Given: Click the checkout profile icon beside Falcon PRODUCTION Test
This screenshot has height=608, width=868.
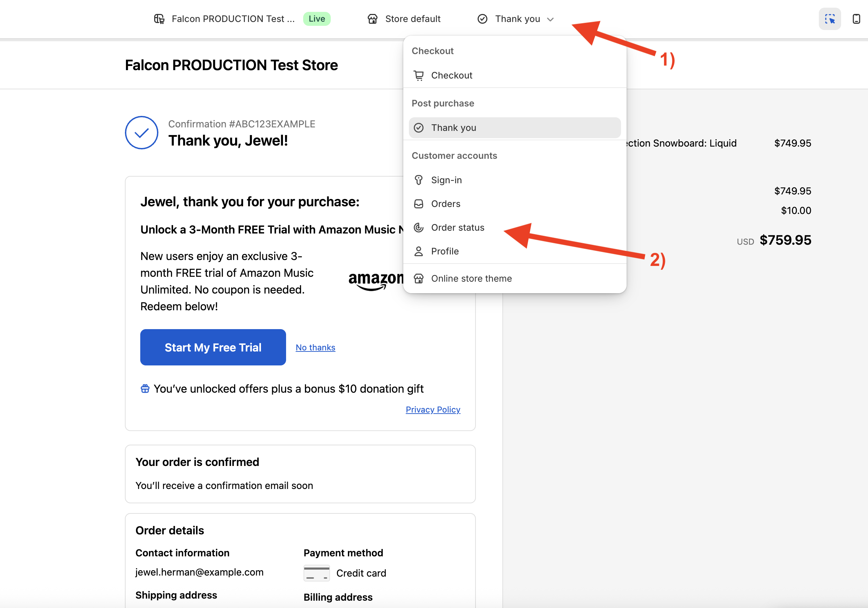Looking at the screenshot, I should (159, 19).
